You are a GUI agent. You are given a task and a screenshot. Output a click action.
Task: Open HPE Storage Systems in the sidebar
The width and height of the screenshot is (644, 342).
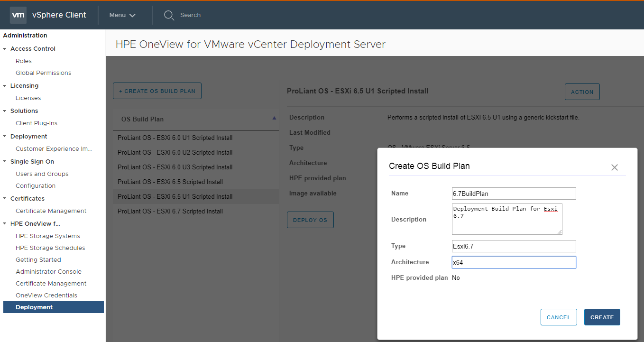[41, 236]
